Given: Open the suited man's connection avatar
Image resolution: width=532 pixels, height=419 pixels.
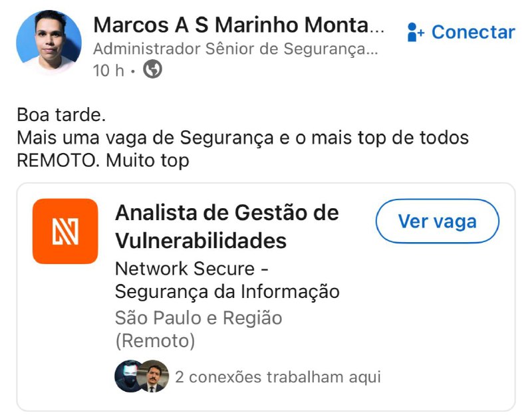Looking at the screenshot, I should 155,377.
